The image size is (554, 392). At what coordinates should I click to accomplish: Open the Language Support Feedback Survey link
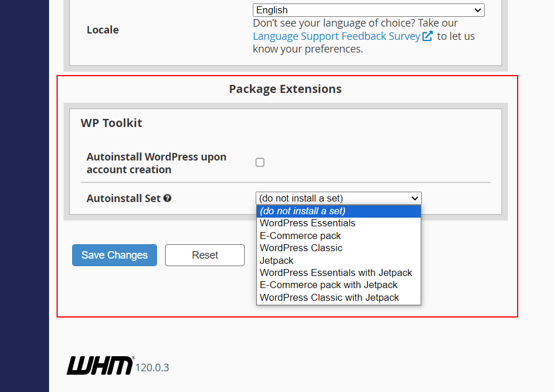tap(336, 36)
